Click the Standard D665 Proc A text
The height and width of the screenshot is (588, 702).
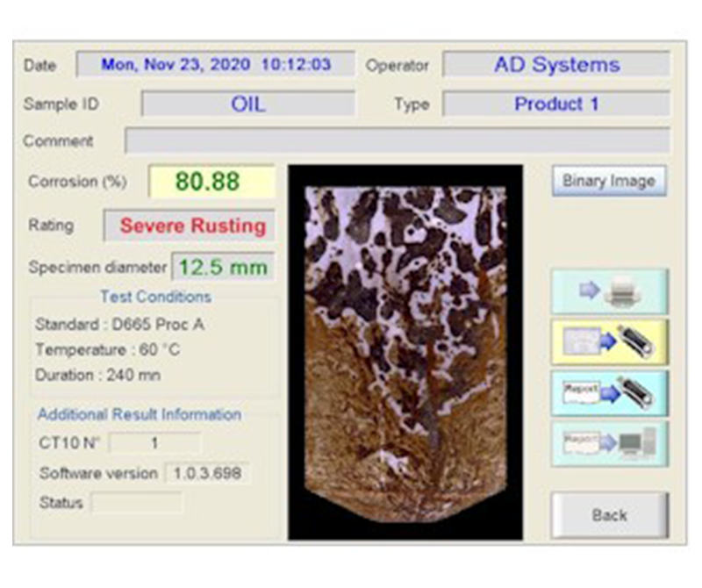coord(119,324)
